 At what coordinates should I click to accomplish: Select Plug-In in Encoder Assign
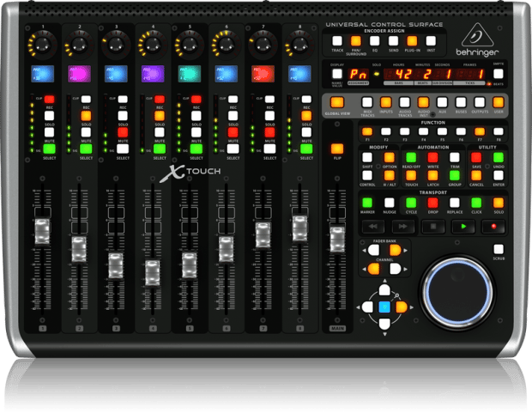click(413, 40)
